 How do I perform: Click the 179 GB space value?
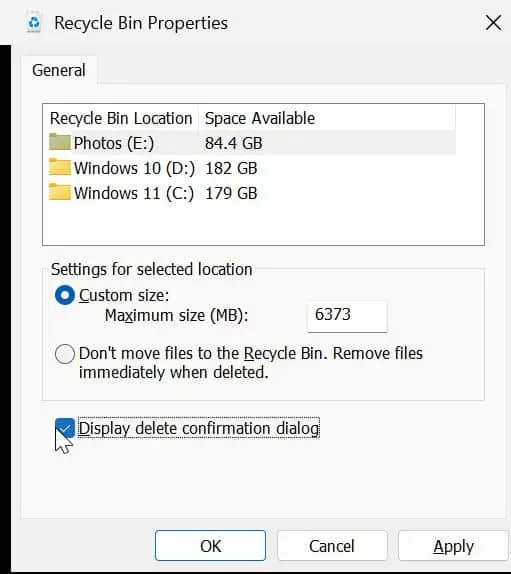(x=231, y=193)
